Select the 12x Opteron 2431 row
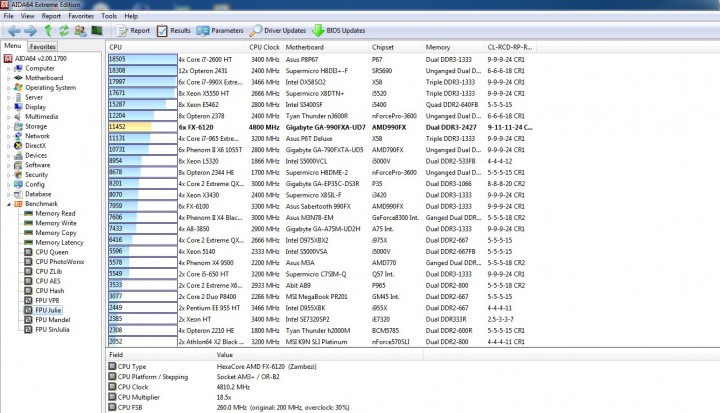 tap(321, 71)
